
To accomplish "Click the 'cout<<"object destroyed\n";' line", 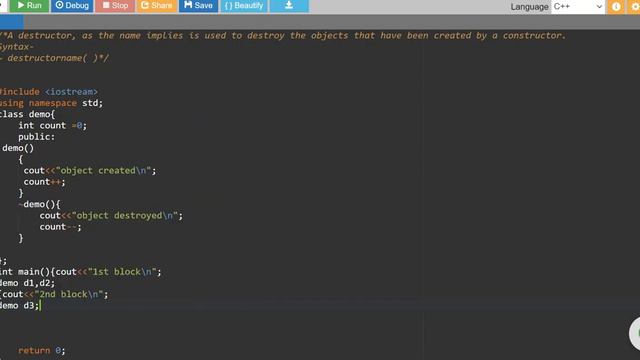I will (x=111, y=216).
